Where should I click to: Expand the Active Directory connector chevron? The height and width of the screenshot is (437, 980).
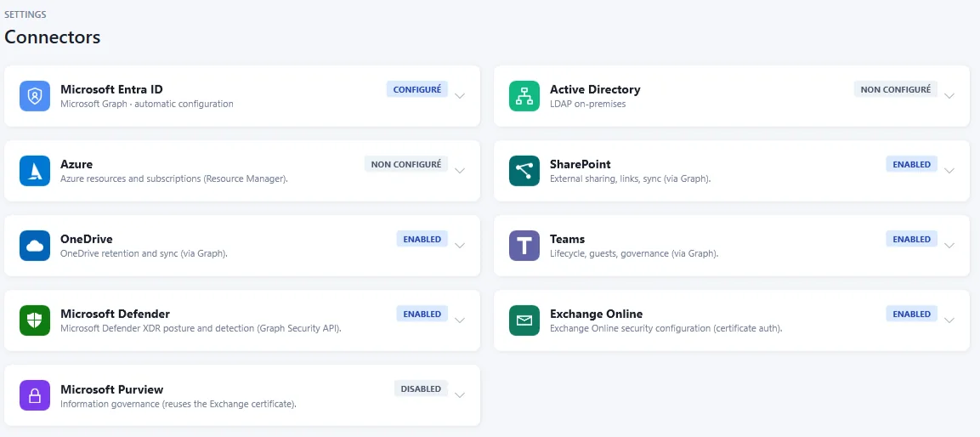pyautogui.click(x=949, y=96)
